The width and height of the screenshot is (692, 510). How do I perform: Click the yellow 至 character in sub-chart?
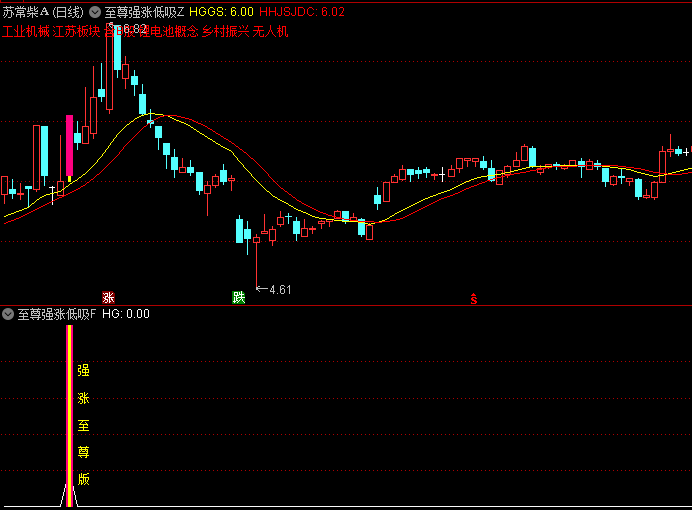click(x=83, y=425)
